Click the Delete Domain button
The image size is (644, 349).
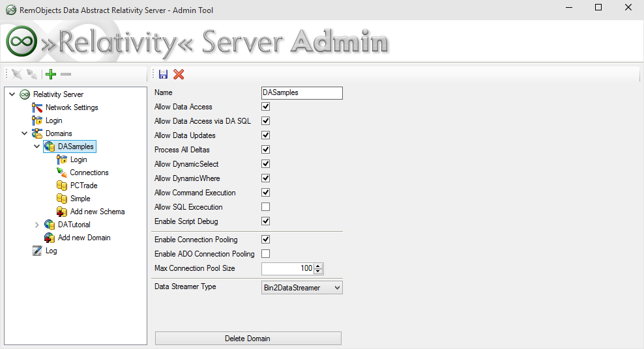coord(248,339)
